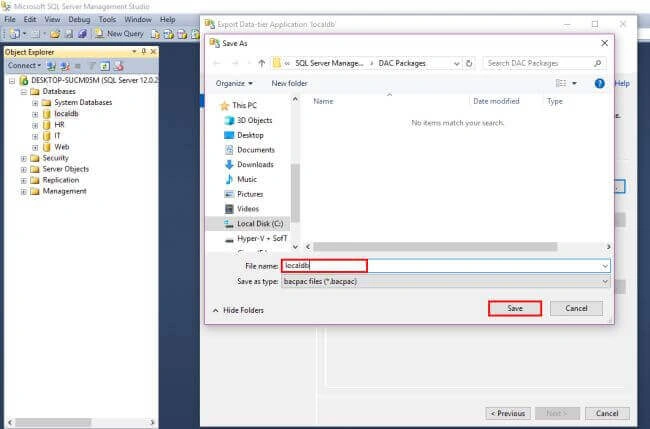Click the New folder button
Screen dimensions: 650x429
[289, 83]
